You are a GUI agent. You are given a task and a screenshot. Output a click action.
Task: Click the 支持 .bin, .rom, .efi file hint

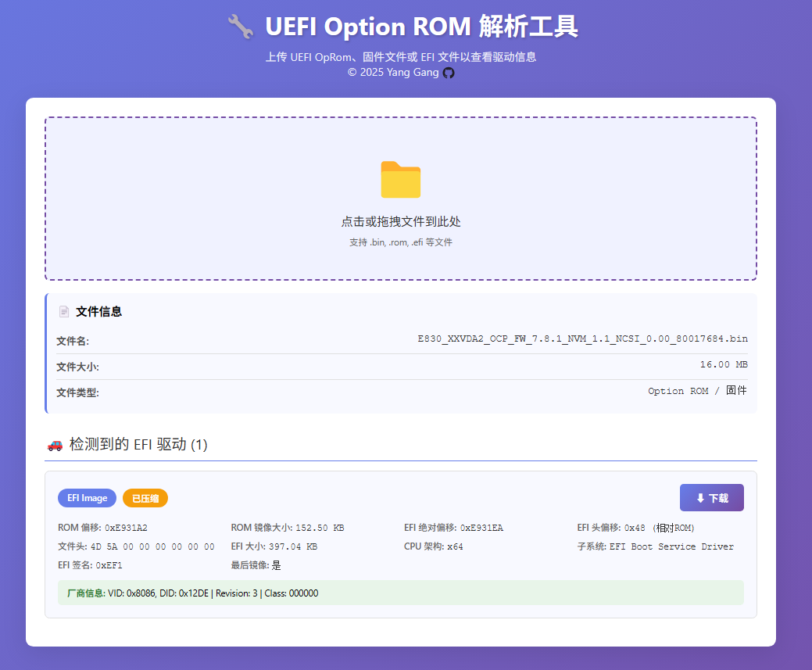(400, 242)
